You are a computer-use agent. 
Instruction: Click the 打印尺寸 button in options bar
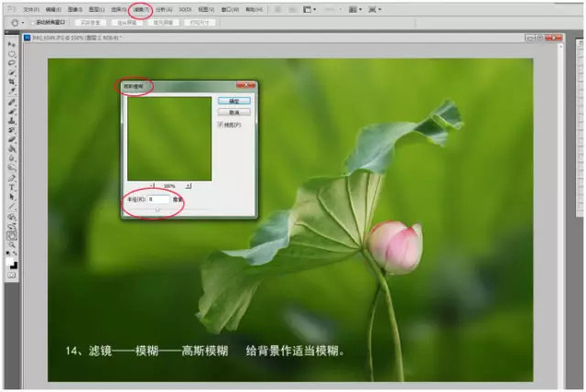tap(200, 23)
